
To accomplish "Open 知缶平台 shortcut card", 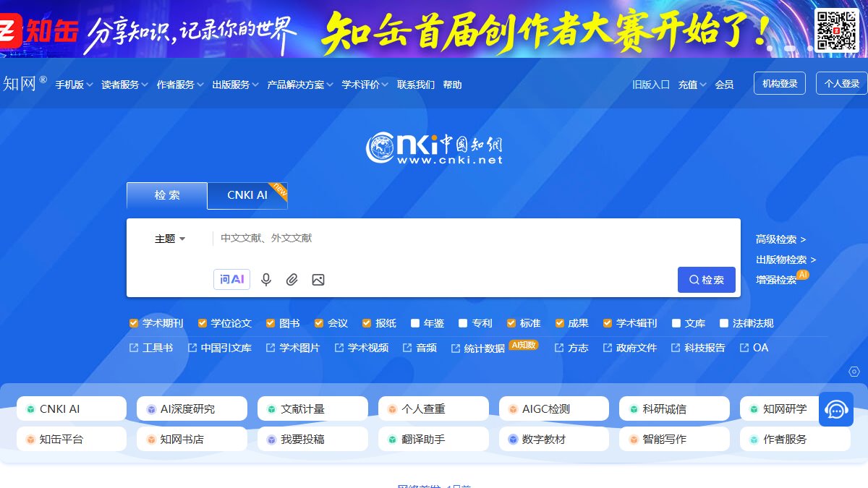I will [x=72, y=439].
